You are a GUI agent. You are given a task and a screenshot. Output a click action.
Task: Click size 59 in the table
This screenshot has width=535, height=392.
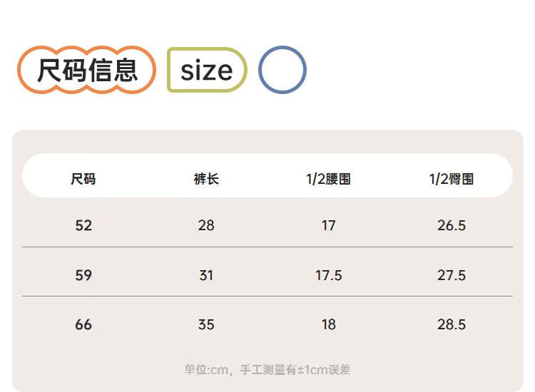tap(83, 275)
